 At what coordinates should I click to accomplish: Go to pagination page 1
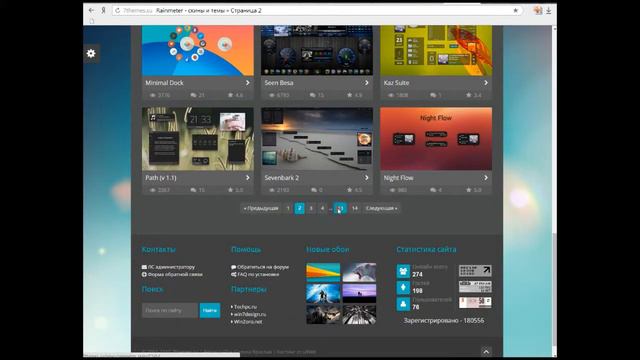pos(288,208)
